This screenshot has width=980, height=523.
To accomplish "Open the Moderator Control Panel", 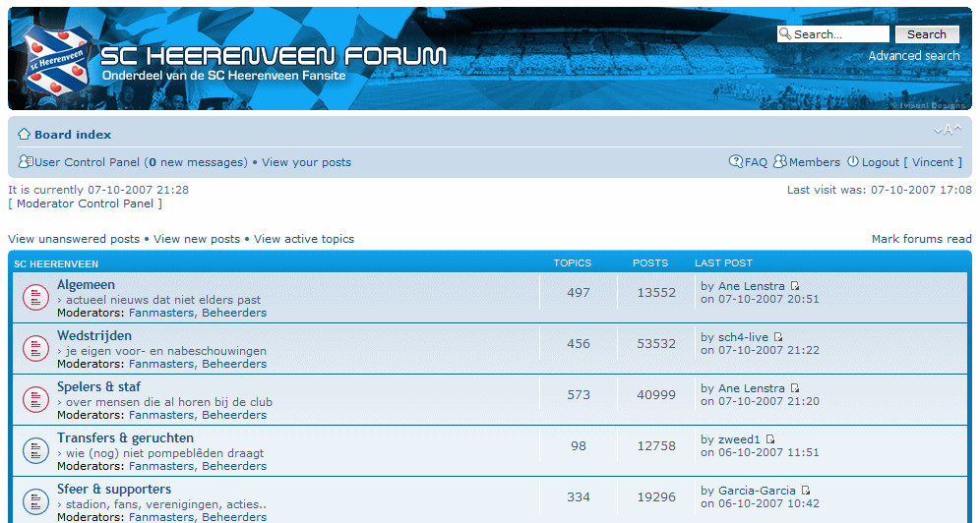I will 85,203.
